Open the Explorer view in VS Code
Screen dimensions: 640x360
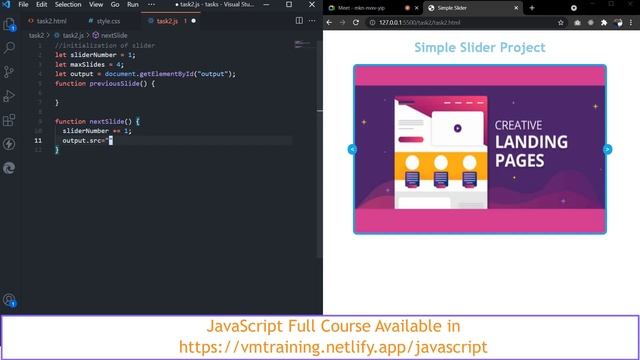click(x=9, y=24)
